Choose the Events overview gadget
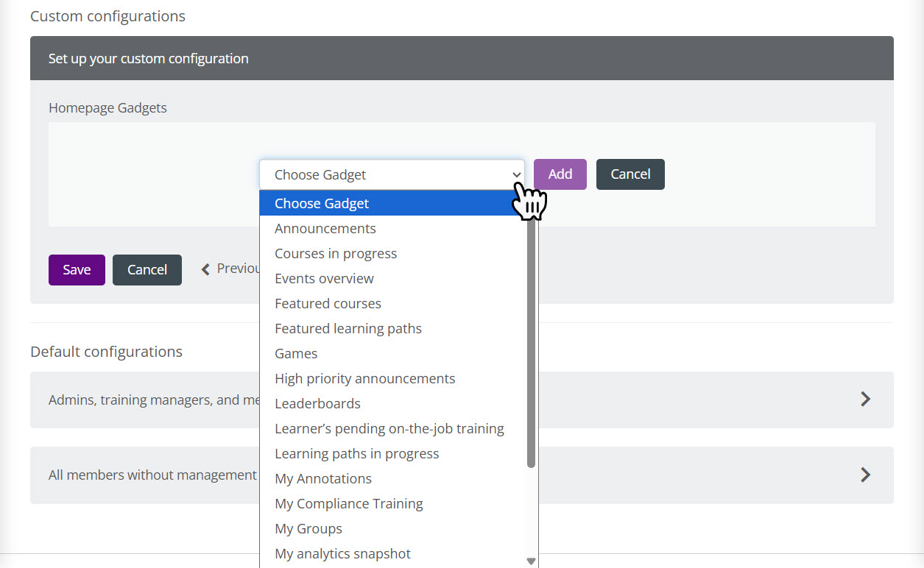 pos(324,278)
